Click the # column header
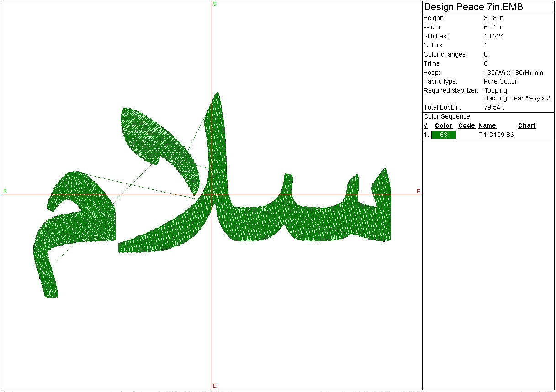Image resolution: width=556 pixels, height=392 pixels. (425, 126)
